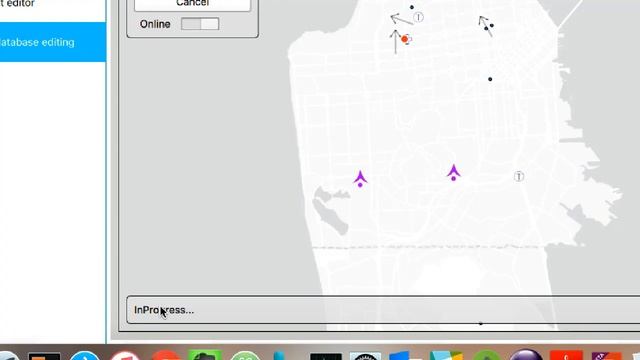Click the black dot at top of map

412,7
